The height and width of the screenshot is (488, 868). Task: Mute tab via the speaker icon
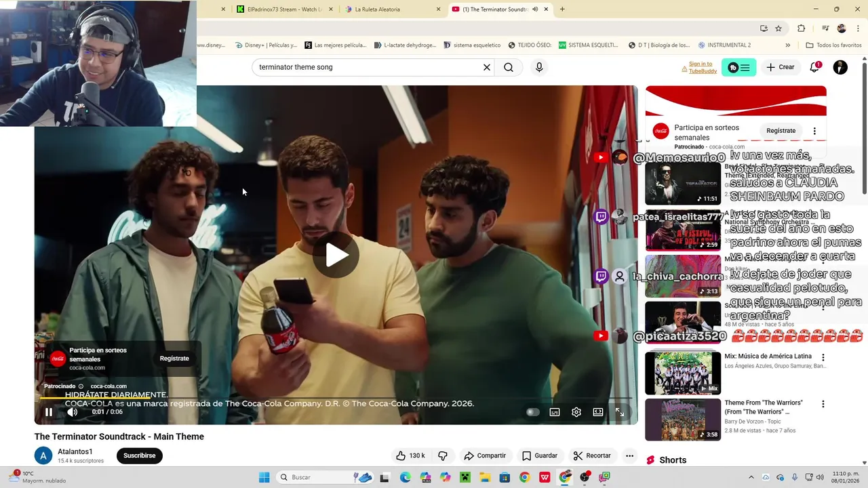[535, 9]
